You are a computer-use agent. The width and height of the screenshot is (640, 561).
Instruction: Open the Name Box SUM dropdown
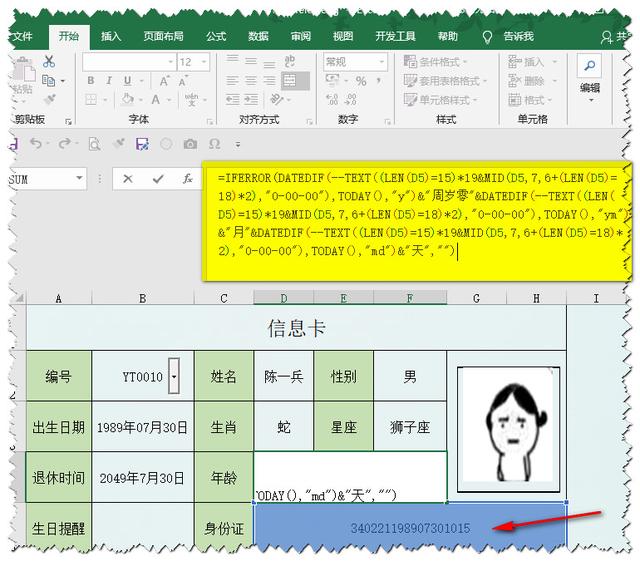click(80, 178)
